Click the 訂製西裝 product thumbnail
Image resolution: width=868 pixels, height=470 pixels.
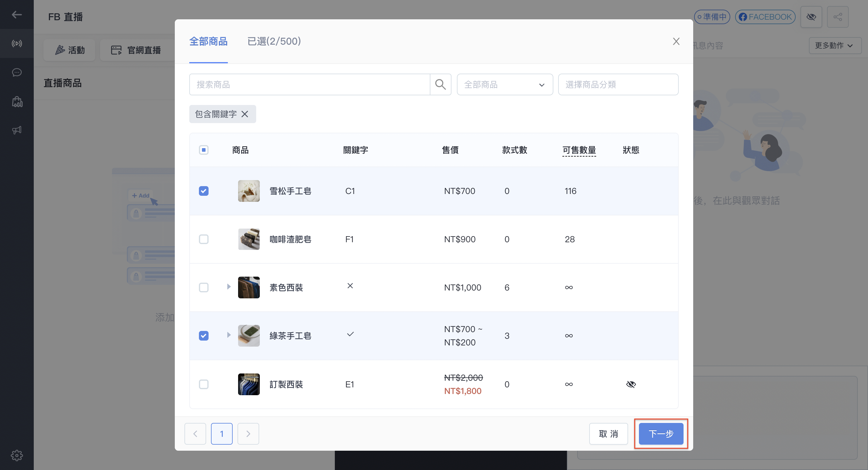pyautogui.click(x=249, y=384)
